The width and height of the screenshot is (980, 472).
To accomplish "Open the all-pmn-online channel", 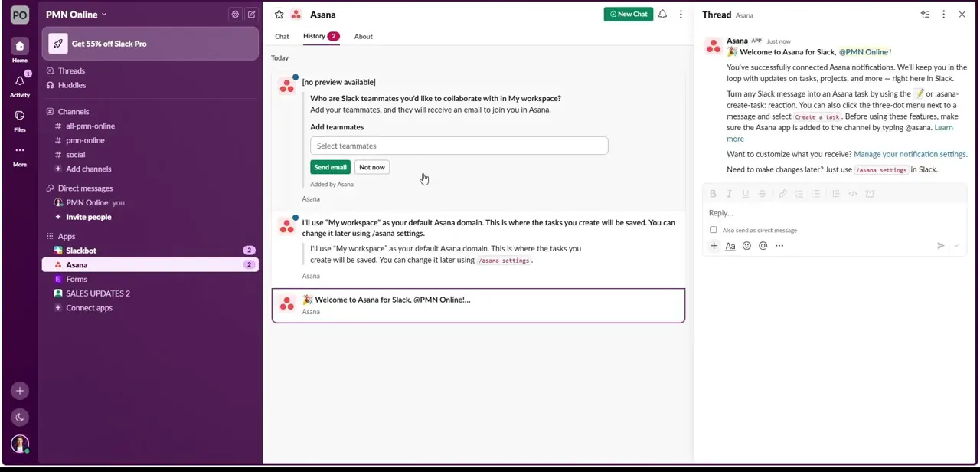I will [x=150, y=126].
